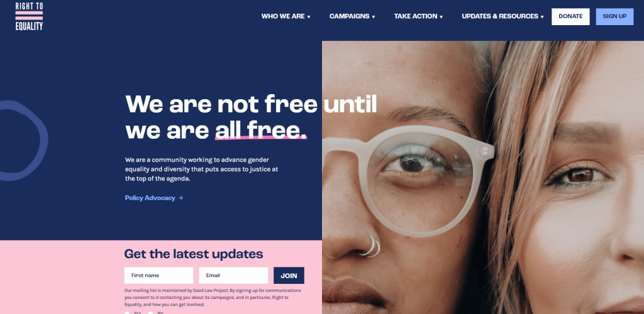Click the hero photo of two faces

click(x=483, y=178)
